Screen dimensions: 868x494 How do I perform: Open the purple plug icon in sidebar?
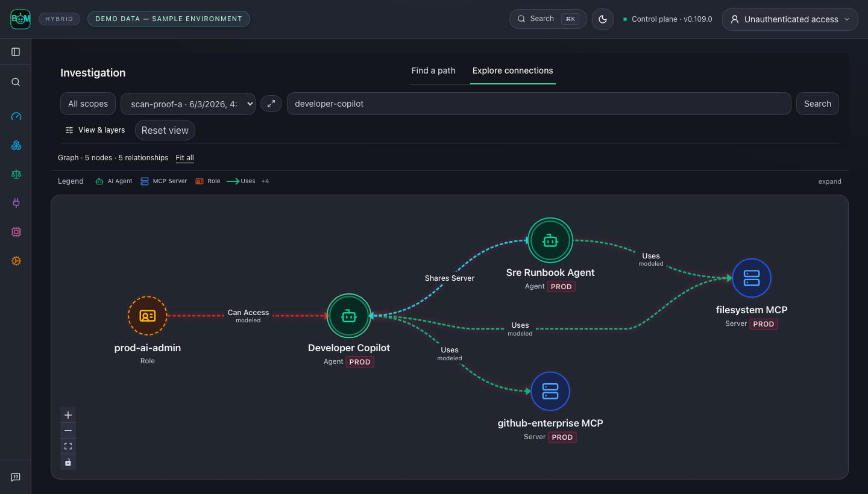16,203
